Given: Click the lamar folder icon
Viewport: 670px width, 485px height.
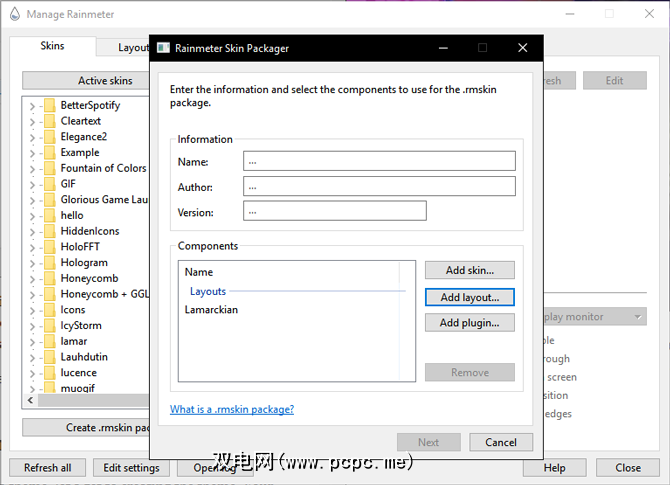Looking at the screenshot, I should point(50,341).
